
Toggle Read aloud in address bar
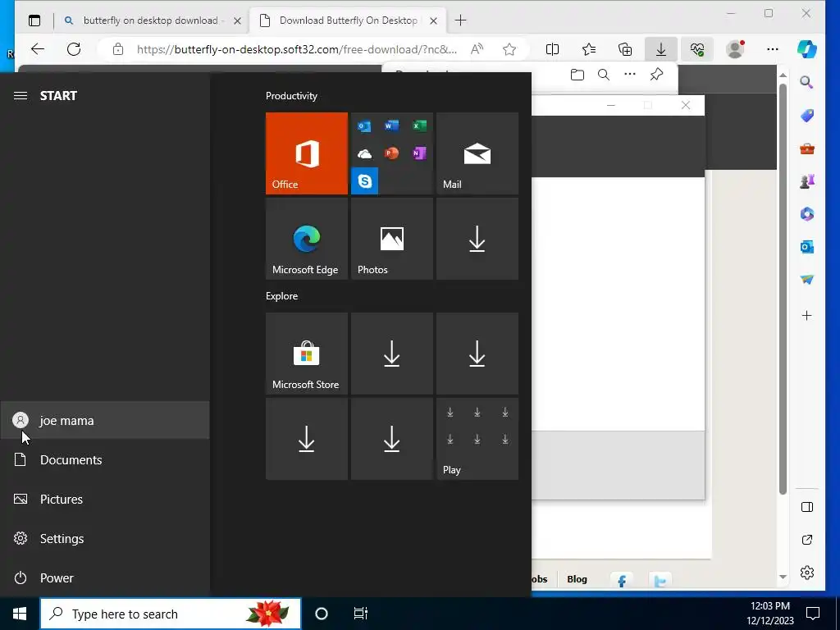point(477,49)
